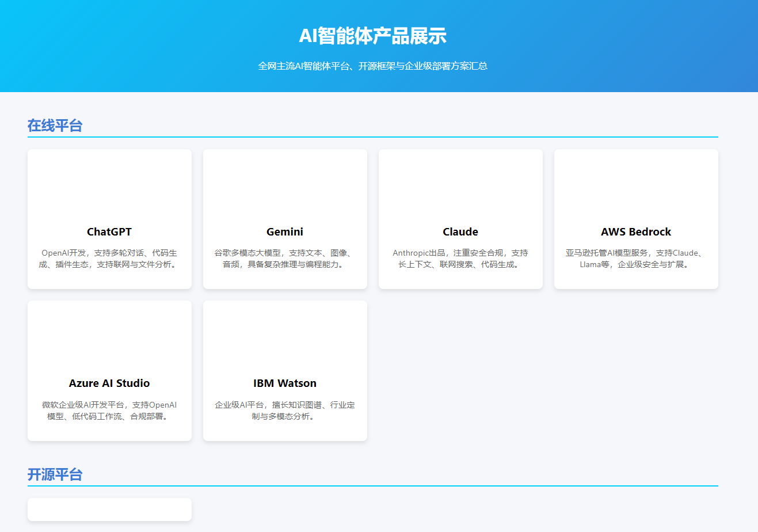
Task: Click the page title AI智能体产品展示
Action: click(372, 36)
